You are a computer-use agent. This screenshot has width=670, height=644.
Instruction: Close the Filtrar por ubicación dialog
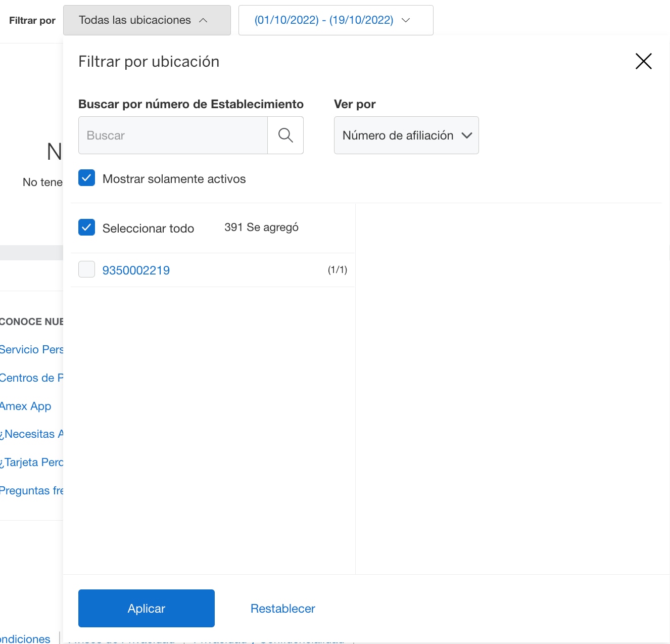643,61
